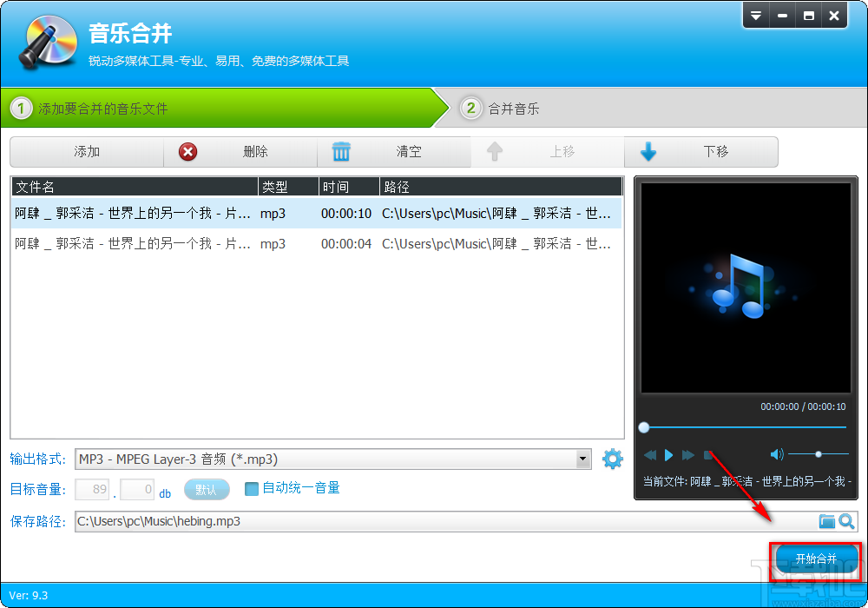Click the red X delete icon
868x608 pixels.
[188, 152]
